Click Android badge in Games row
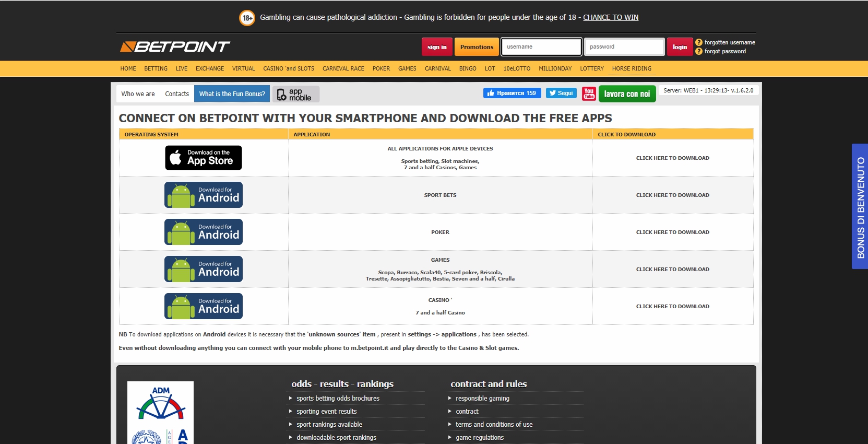 204,269
